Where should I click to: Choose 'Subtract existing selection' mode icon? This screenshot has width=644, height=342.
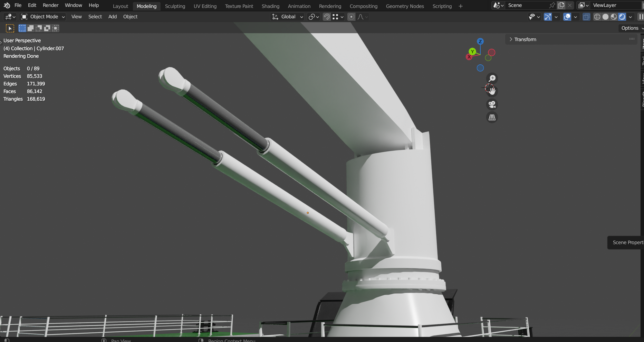tap(39, 28)
